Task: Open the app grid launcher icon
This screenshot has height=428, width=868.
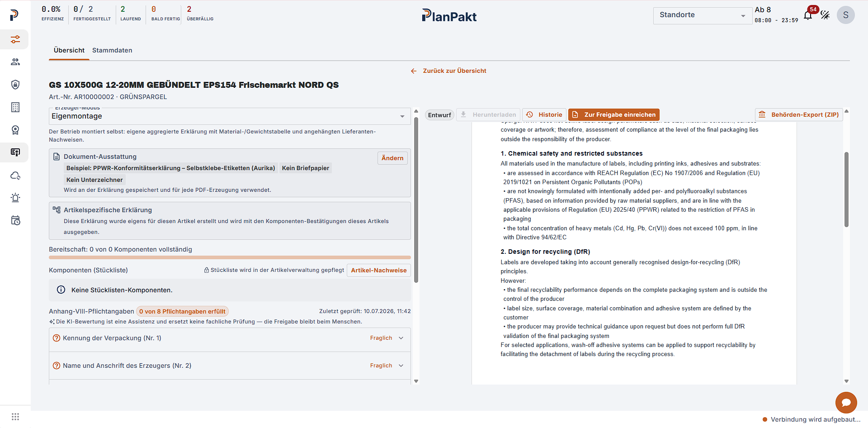Action: pyautogui.click(x=15, y=417)
